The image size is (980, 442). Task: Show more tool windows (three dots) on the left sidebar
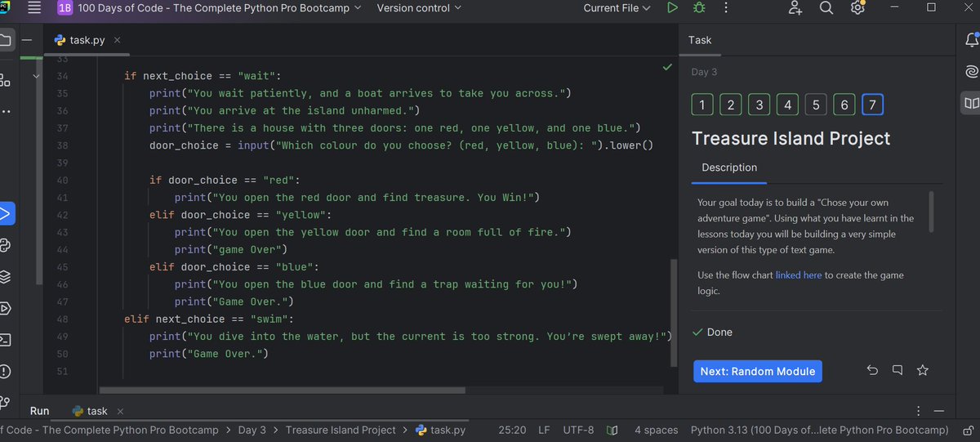coord(5,111)
